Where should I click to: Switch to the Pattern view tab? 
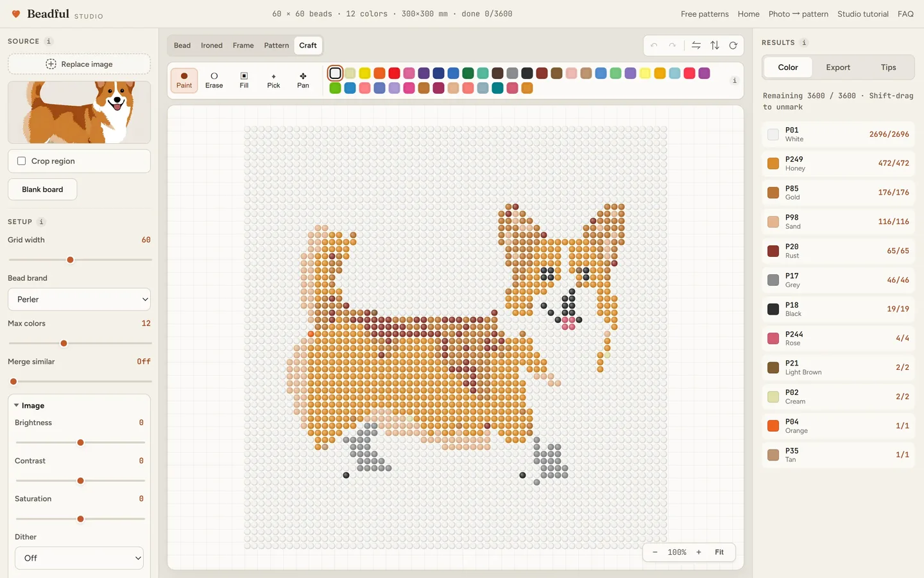point(277,46)
